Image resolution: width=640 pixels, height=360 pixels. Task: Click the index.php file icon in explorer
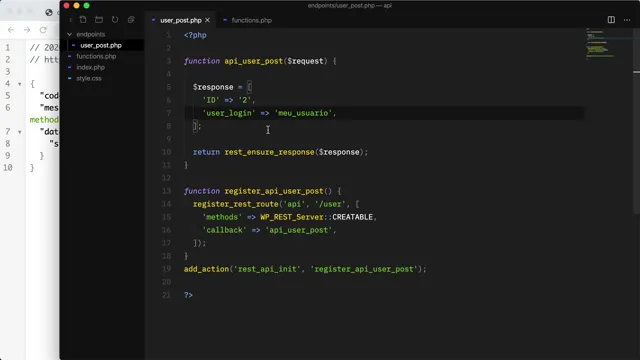[69, 67]
